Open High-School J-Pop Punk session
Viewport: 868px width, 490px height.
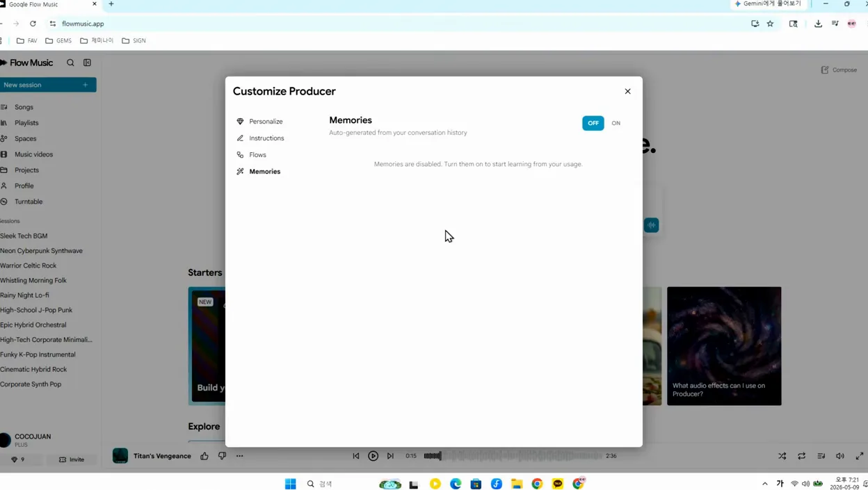[36, 310]
